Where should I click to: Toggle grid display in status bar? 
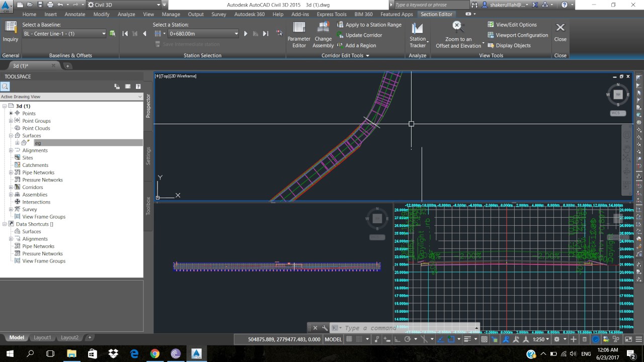pyautogui.click(x=349, y=339)
